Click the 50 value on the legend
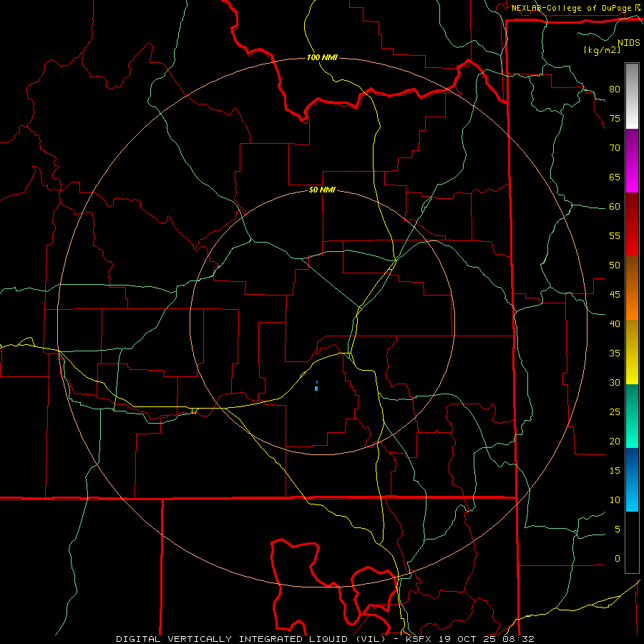 coord(615,265)
